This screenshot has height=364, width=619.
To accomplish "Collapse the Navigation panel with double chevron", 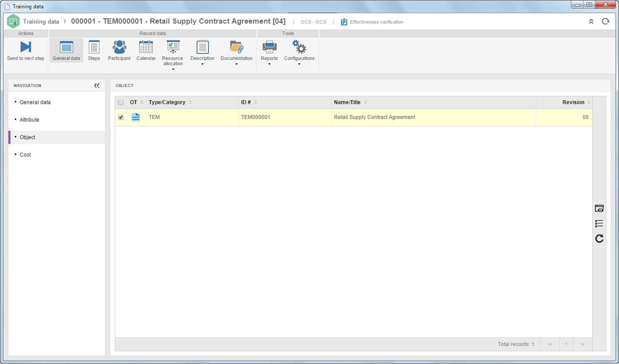I will [97, 86].
